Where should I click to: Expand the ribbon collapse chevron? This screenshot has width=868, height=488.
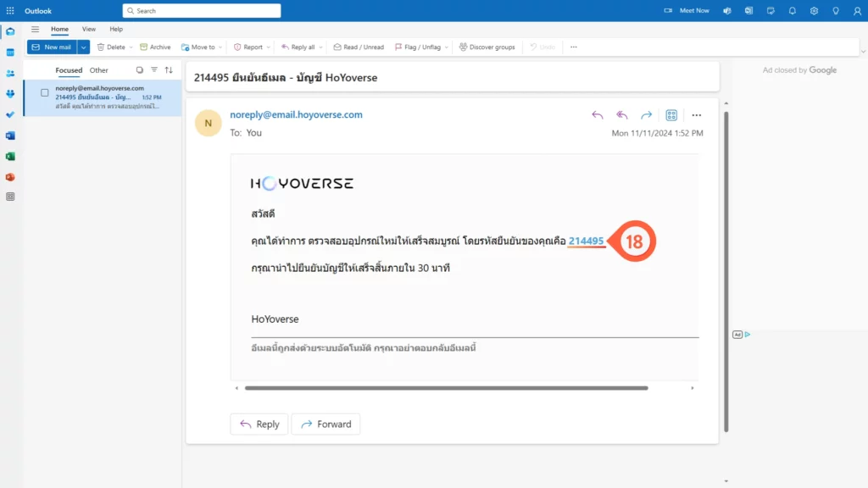click(863, 52)
